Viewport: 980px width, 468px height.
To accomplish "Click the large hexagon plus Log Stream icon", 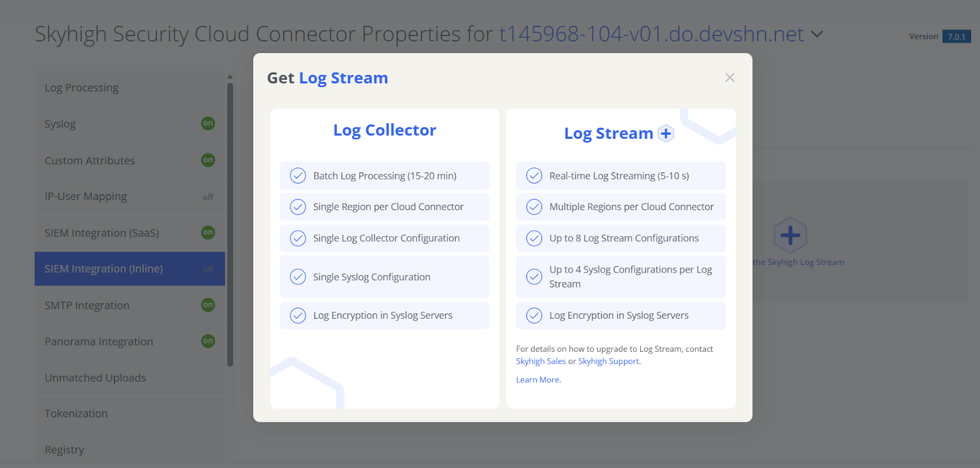I will pos(790,235).
